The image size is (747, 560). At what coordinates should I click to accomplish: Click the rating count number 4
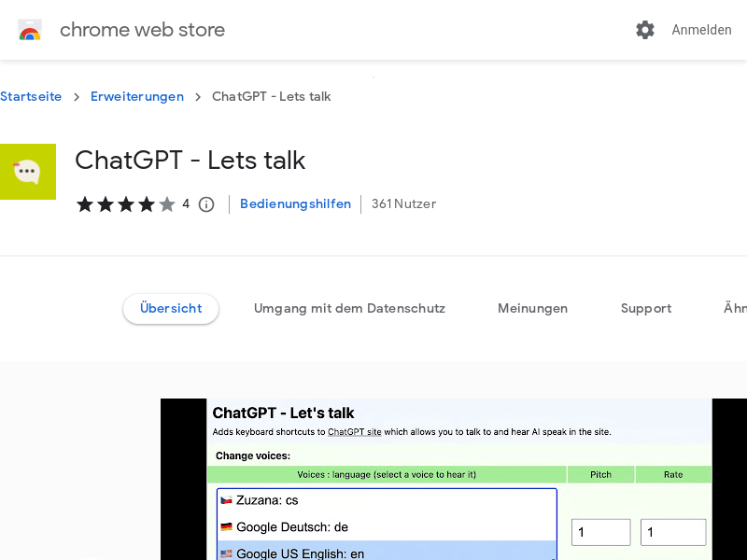[x=186, y=204]
